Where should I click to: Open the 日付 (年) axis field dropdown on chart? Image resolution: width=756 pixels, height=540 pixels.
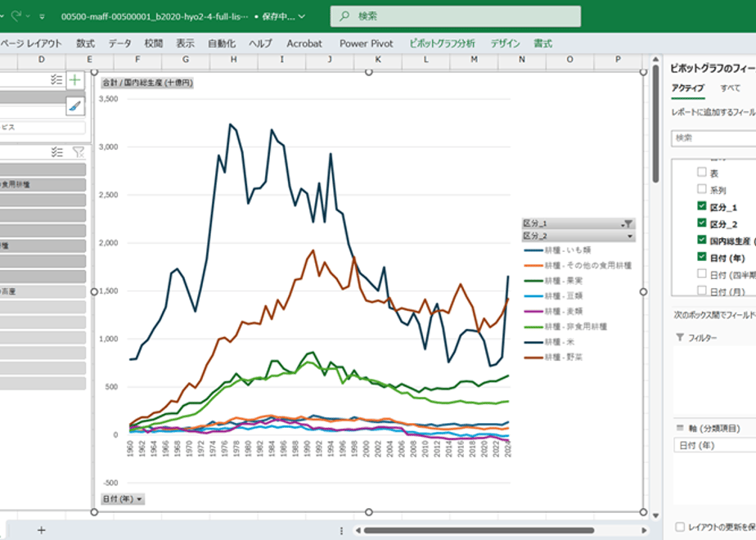pyautogui.click(x=123, y=499)
